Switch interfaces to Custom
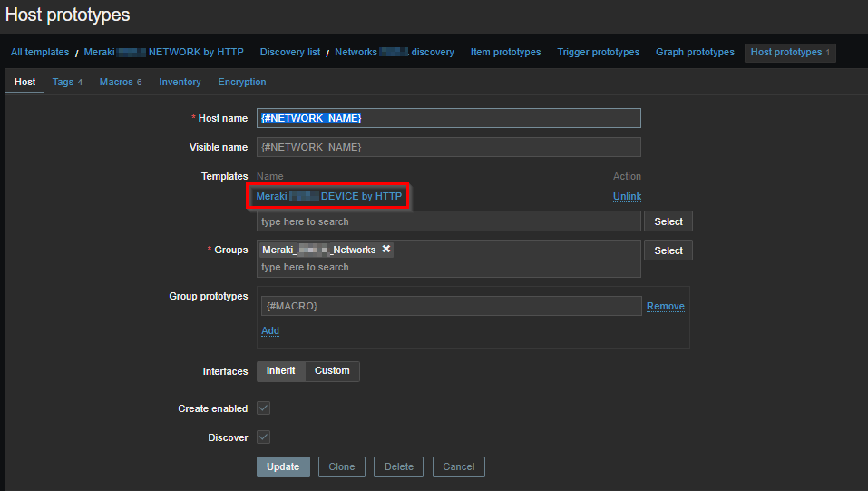Screen dimensions: 868x491 (332, 371)
